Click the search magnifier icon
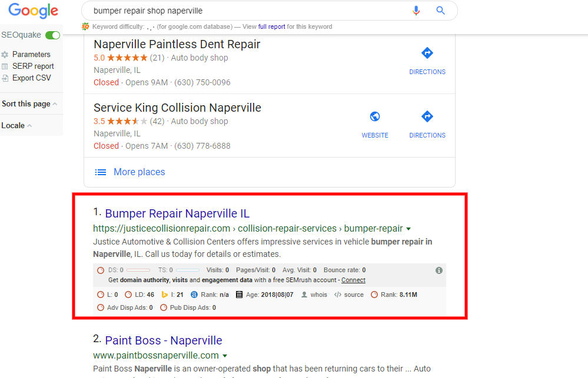 441,11
